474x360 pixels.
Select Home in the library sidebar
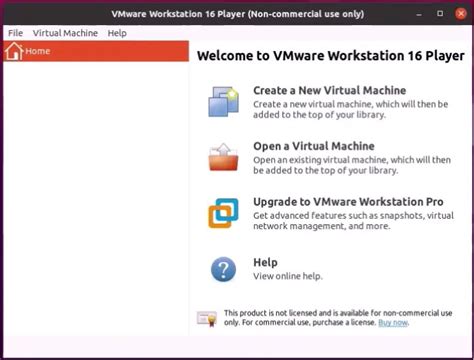[x=96, y=51]
